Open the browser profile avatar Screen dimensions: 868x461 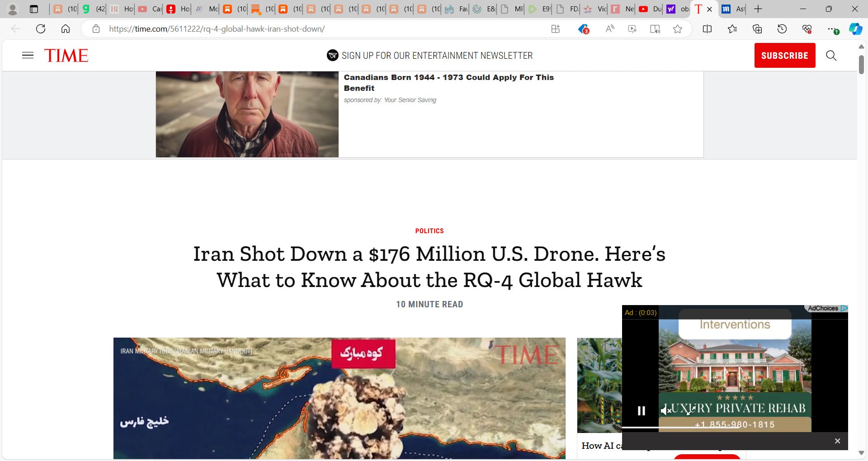point(13,9)
